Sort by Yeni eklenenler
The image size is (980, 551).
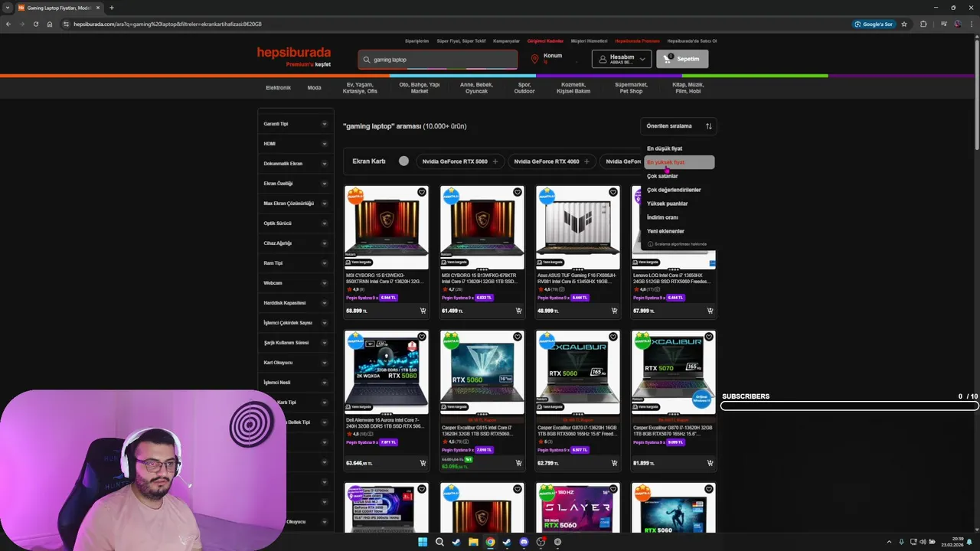[x=665, y=231]
